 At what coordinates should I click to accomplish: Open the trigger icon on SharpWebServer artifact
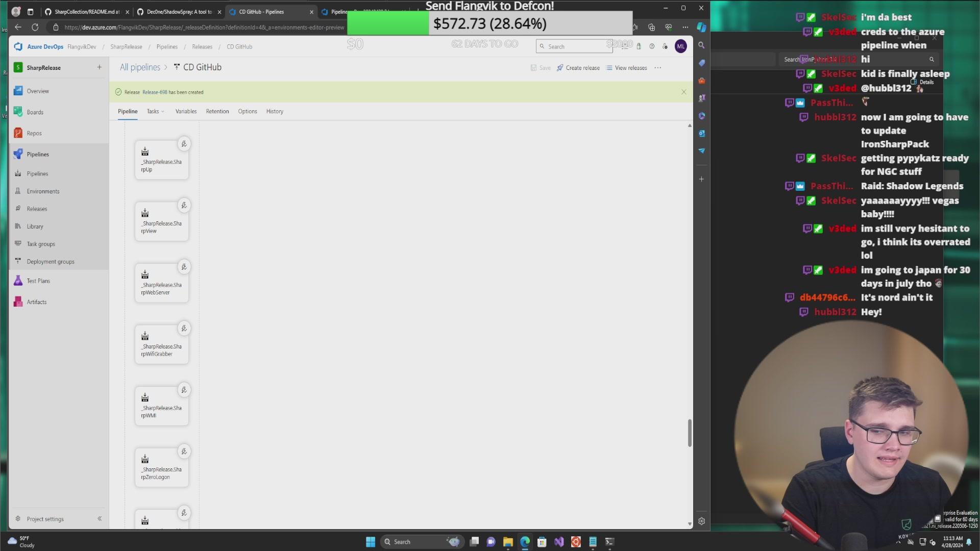(184, 267)
